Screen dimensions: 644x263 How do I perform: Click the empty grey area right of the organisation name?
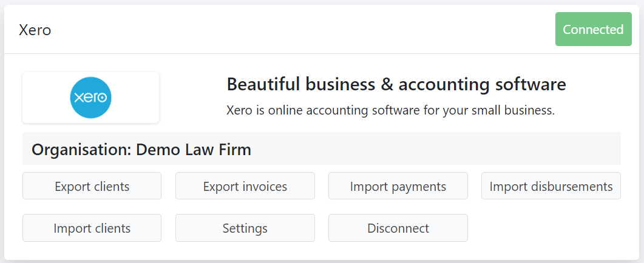click(435, 148)
